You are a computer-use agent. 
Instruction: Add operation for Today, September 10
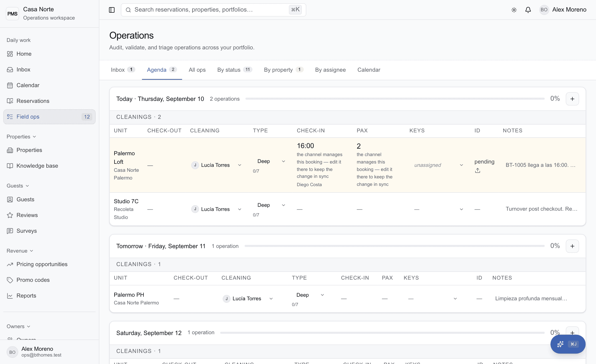pyautogui.click(x=572, y=99)
